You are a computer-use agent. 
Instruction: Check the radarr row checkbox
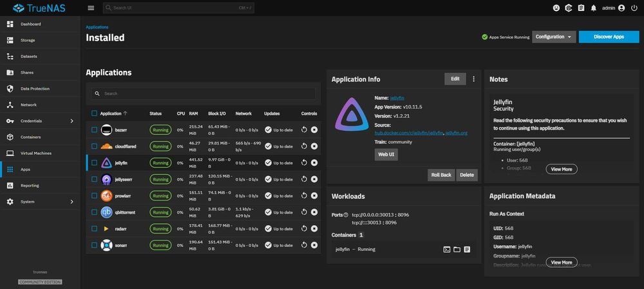[95, 228]
